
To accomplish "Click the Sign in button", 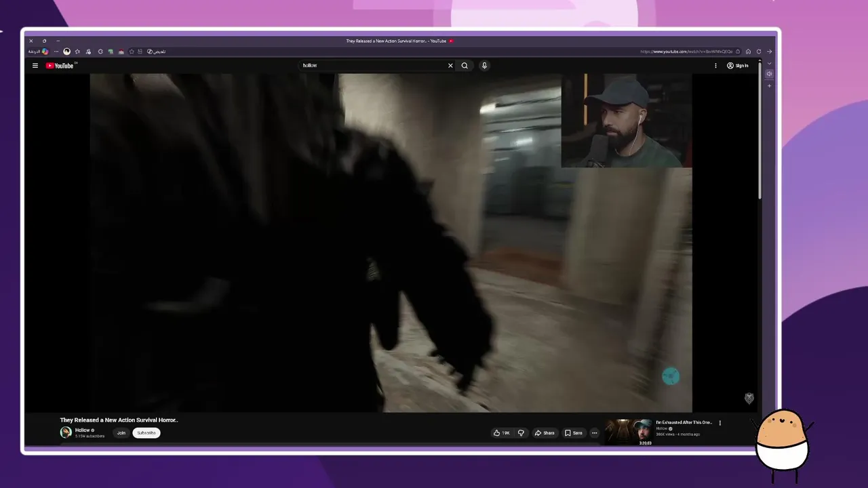I will [x=738, y=66].
